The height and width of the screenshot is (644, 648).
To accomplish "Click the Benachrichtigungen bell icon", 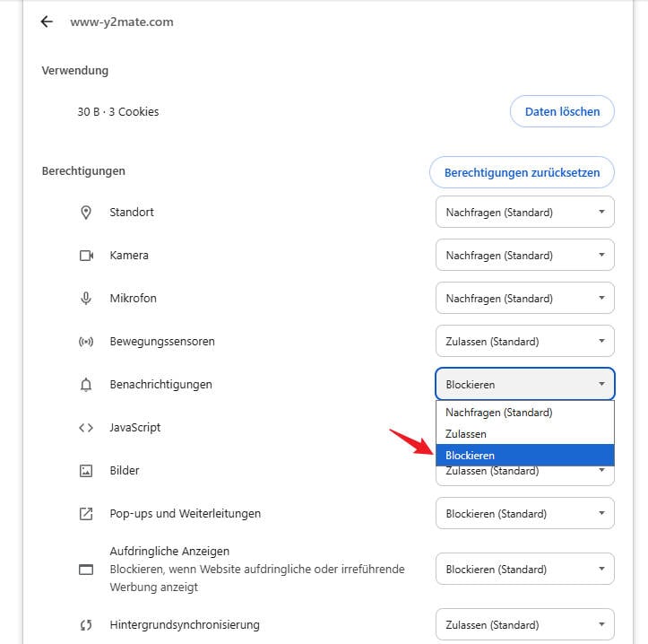I will [x=86, y=385].
